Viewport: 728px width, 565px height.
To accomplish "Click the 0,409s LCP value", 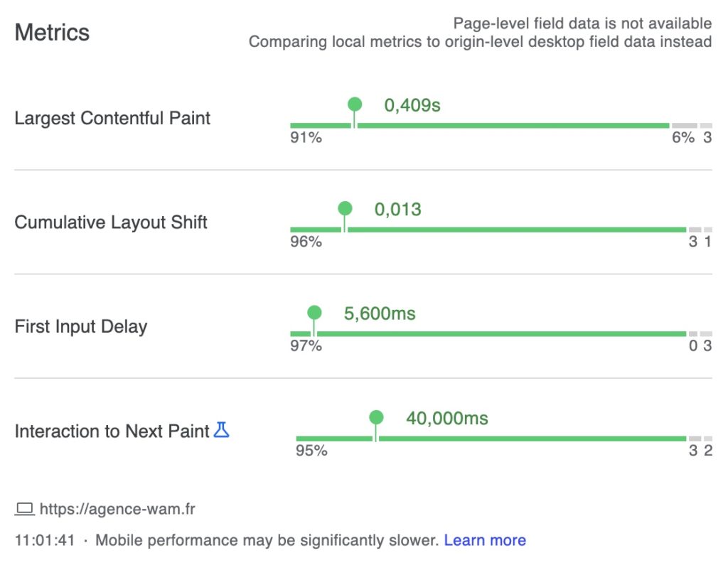I will 412,106.
